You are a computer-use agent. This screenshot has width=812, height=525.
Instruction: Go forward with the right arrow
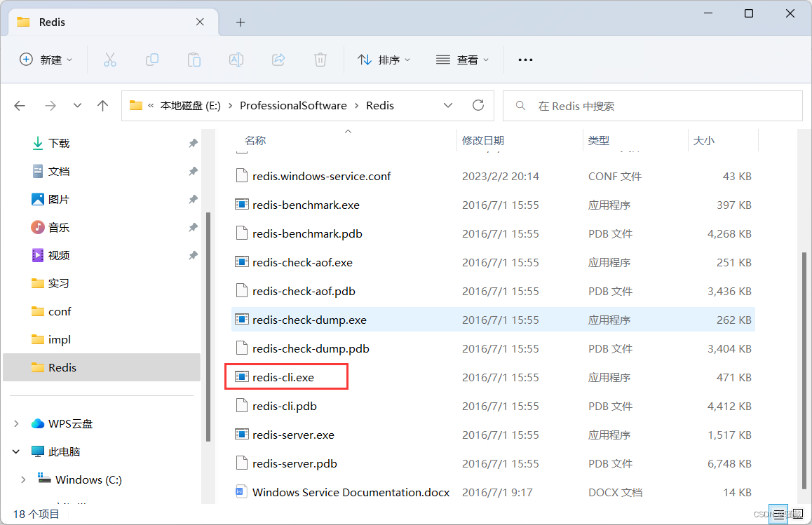pyautogui.click(x=50, y=106)
